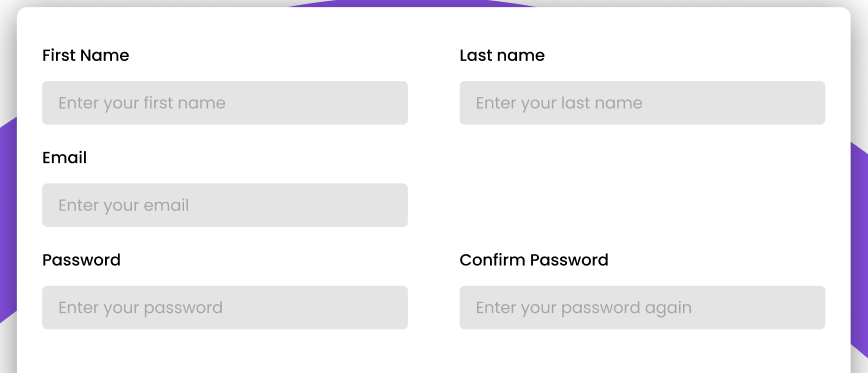The width and height of the screenshot is (868, 373).
Task: Click "Enter your first name" placeholder text
Action: pos(142,103)
